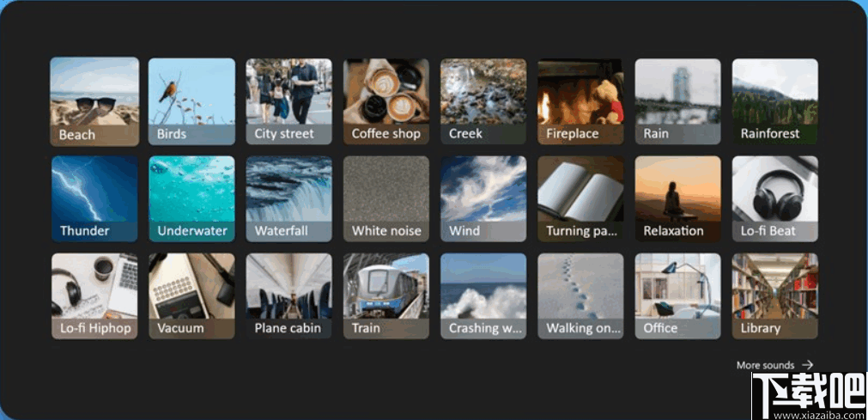The height and width of the screenshot is (420, 868).
Task: Open the Rainforest sound
Action: [775, 101]
